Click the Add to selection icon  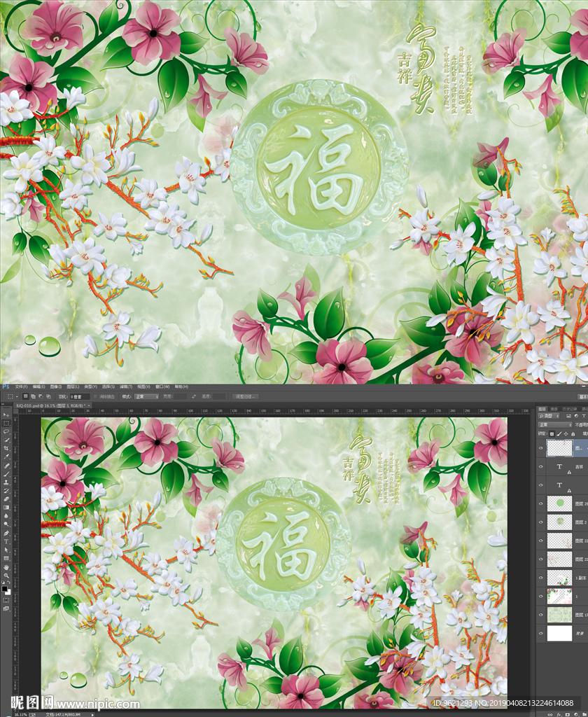tap(33, 396)
